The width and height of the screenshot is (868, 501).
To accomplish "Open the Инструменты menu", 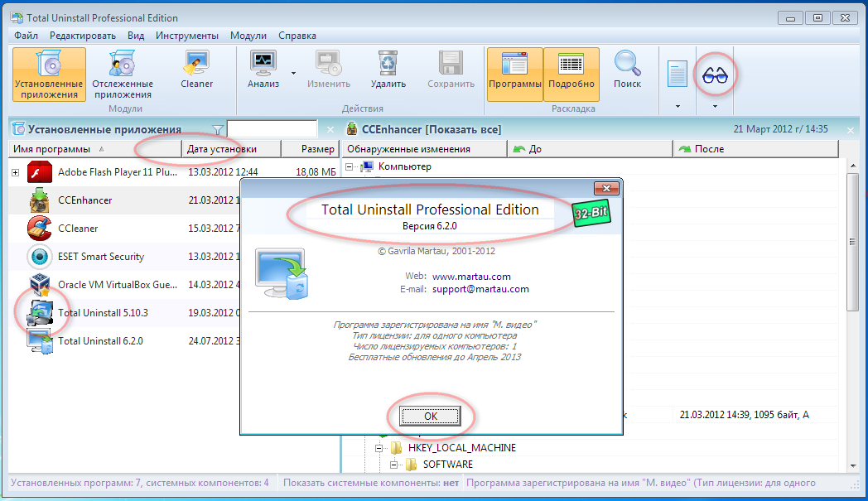I will click(x=187, y=36).
